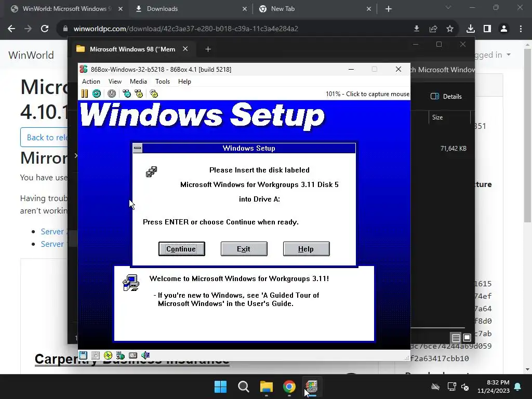Open the 86Box Action menu
The width and height of the screenshot is (532, 399).
pyautogui.click(x=91, y=82)
